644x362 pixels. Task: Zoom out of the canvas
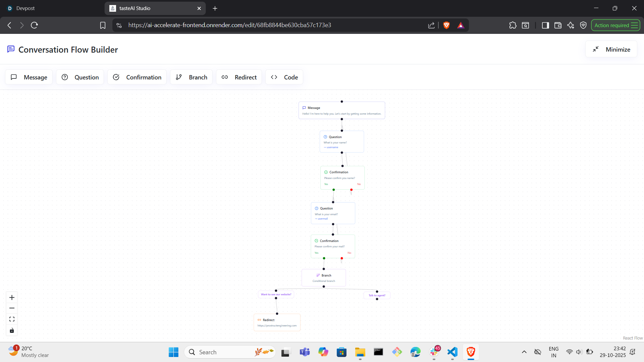[12, 308]
